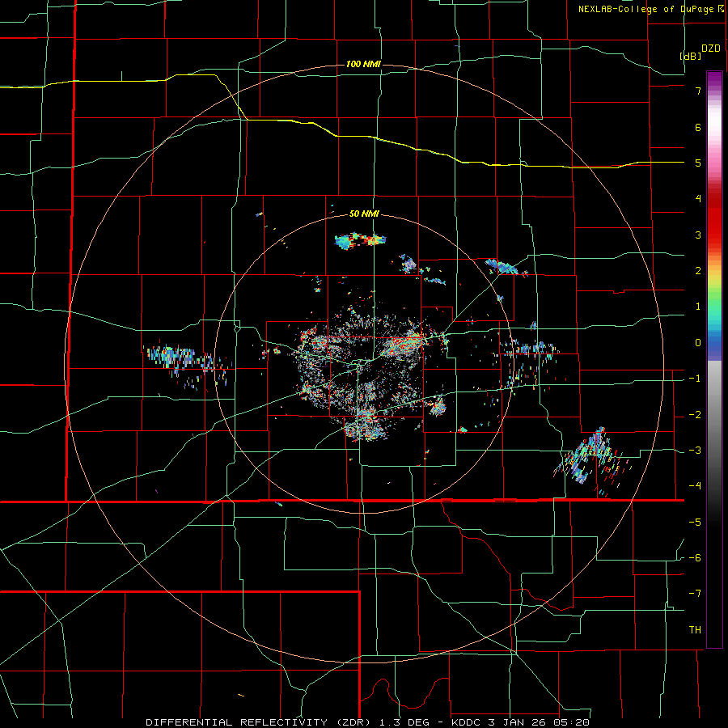Screen dimensions: 728x728
Task: Click the vertical ZDR color bar
Action: pyautogui.click(x=714, y=359)
